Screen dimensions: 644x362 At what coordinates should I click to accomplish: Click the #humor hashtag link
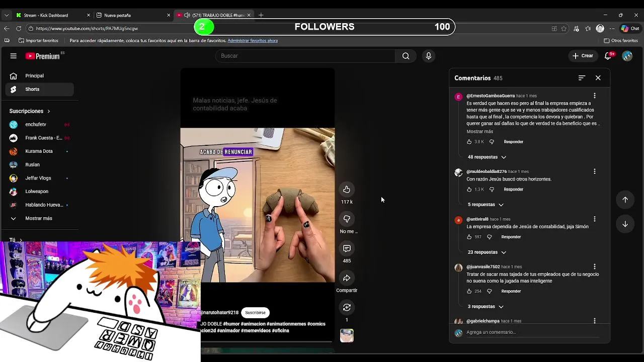(231, 324)
